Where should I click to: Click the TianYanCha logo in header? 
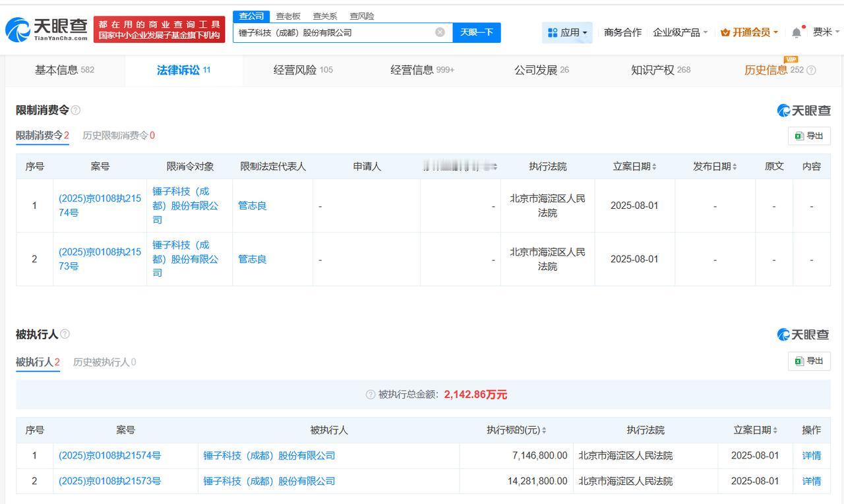46,30
